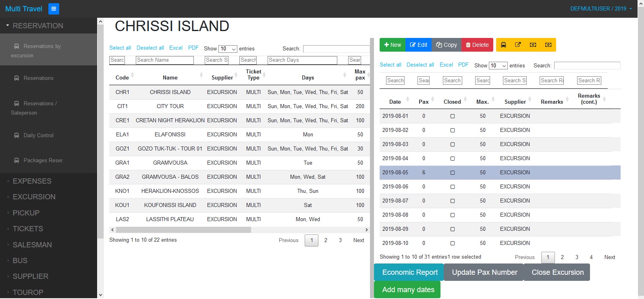This screenshot has height=299, width=644.
Task: Click the bus icon beside Daily Control
Action: (x=17, y=136)
